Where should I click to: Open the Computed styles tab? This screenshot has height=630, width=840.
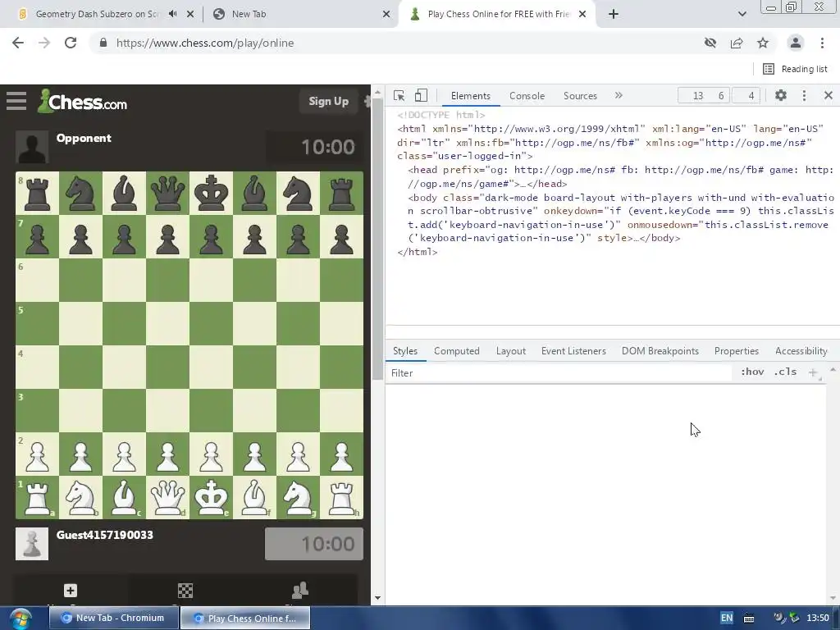pyautogui.click(x=456, y=351)
